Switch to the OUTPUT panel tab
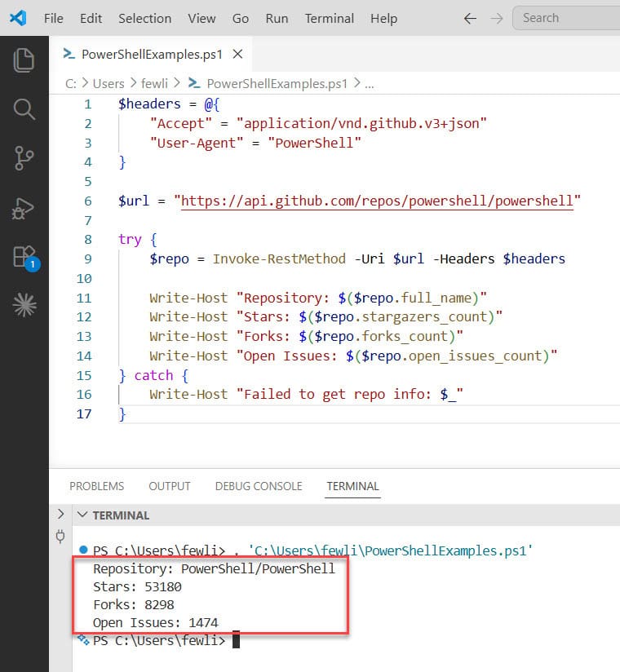Image resolution: width=620 pixels, height=672 pixels. coord(170,486)
